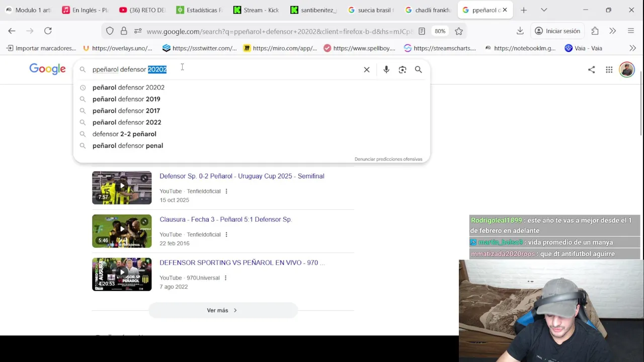Switch to the Stream - Kick tab
The height and width of the screenshot is (362, 644).
(257, 10)
